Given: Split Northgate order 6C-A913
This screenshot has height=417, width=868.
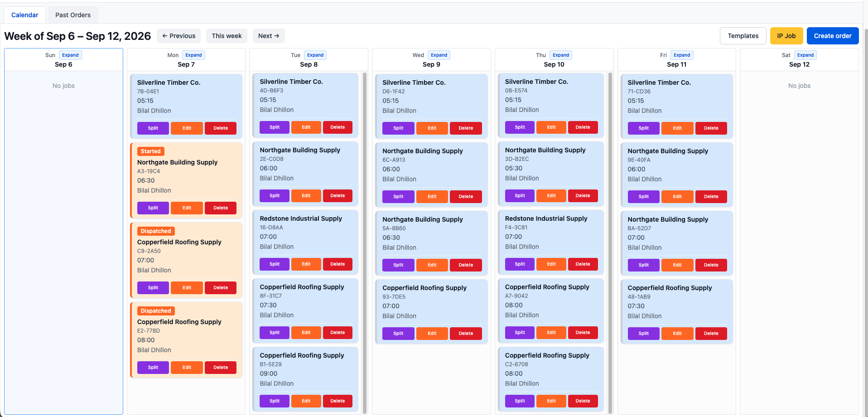Looking at the screenshot, I should (398, 197).
